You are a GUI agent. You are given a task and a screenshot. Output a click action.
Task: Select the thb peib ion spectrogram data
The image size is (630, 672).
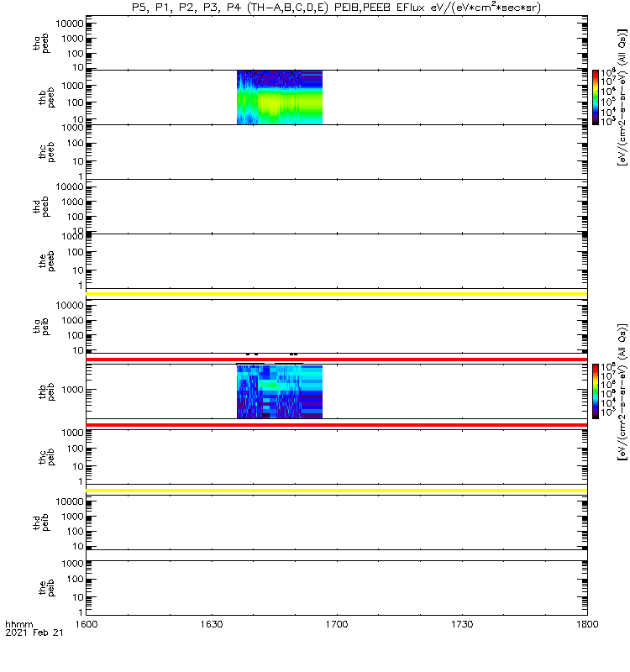(280, 391)
